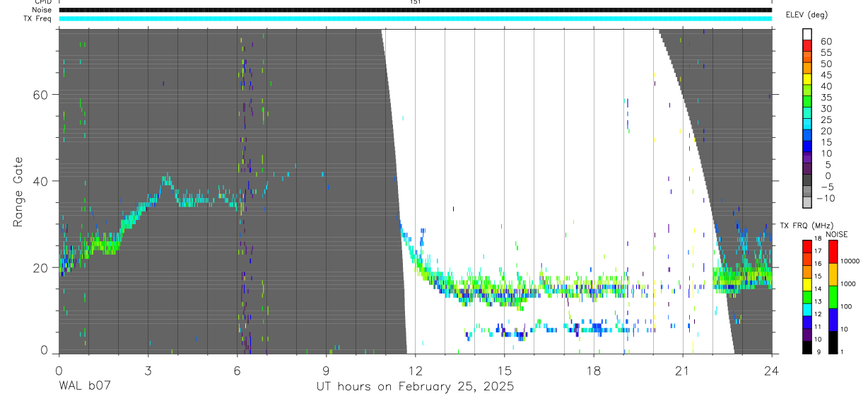Screen dimensions: 868x401
Task: Select the black bottom cell of TX FRQ legend
Action: 807,347
